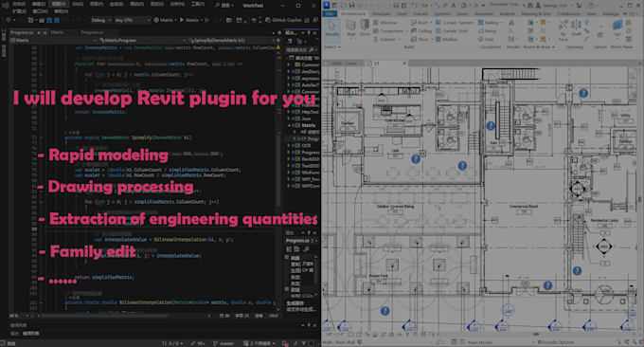Open the Any CPU platform dropdown
The width and height of the screenshot is (644, 347).
[133, 20]
